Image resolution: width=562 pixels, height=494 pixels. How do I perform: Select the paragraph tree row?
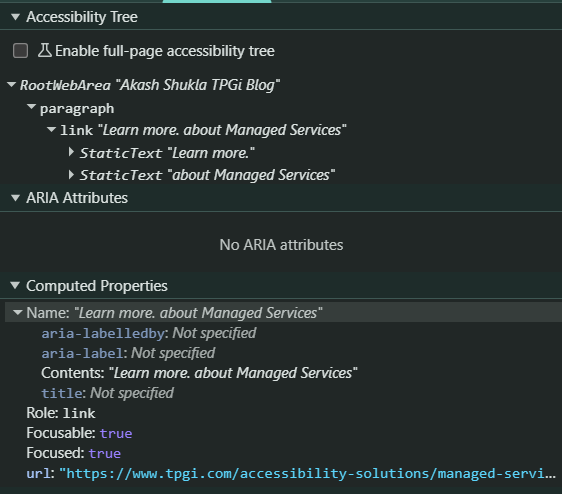coord(77,109)
